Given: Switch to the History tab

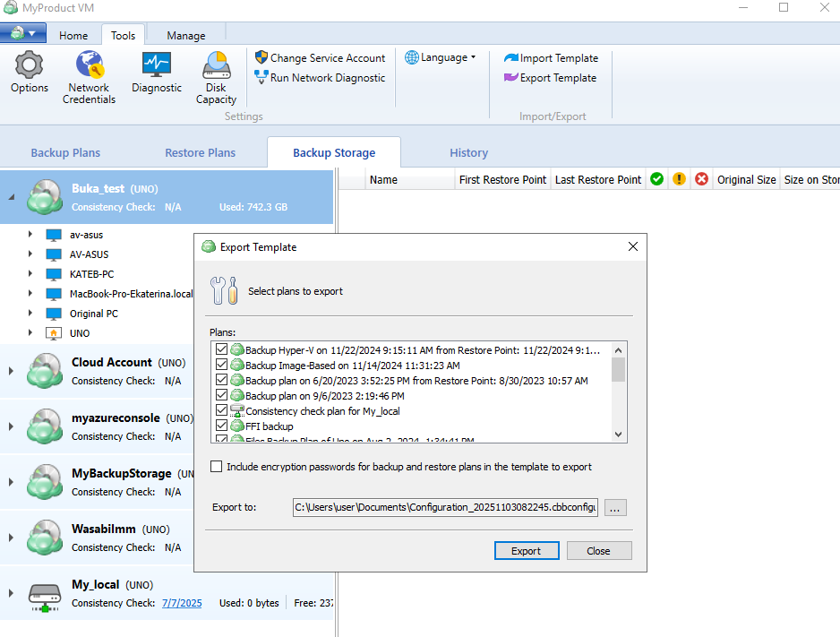Looking at the screenshot, I should pyautogui.click(x=468, y=152).
